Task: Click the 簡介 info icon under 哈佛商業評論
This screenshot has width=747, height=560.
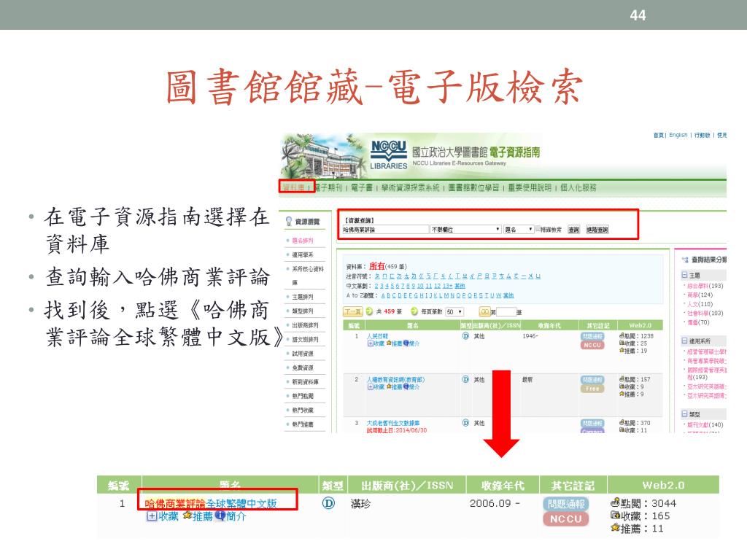Action: (x=220, y=516)
